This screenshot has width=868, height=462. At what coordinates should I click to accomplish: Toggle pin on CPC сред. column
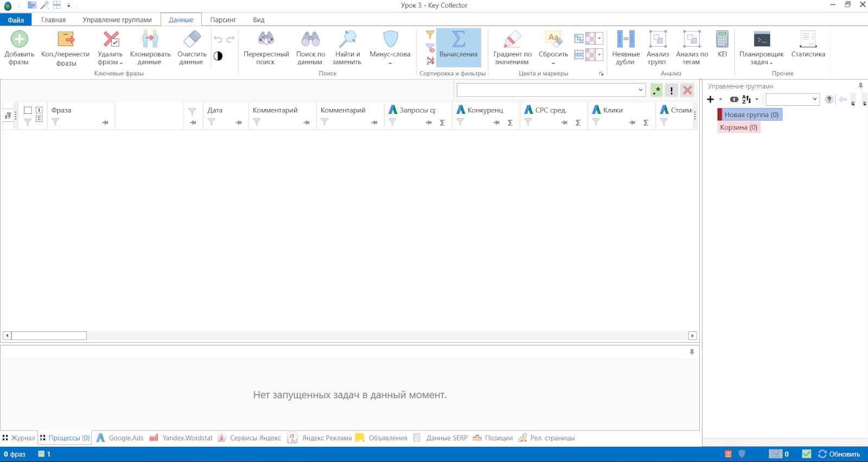(564, 123)
